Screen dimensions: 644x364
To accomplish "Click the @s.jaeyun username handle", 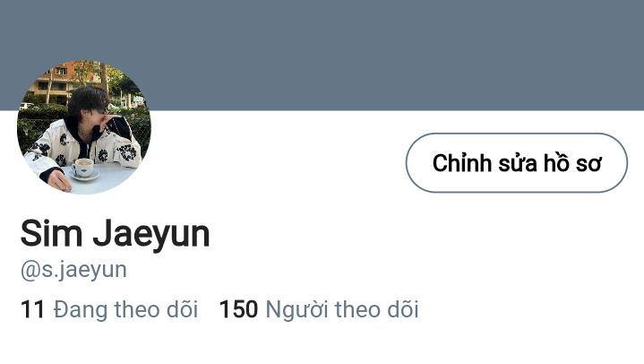I will click(x=73, y=270).
